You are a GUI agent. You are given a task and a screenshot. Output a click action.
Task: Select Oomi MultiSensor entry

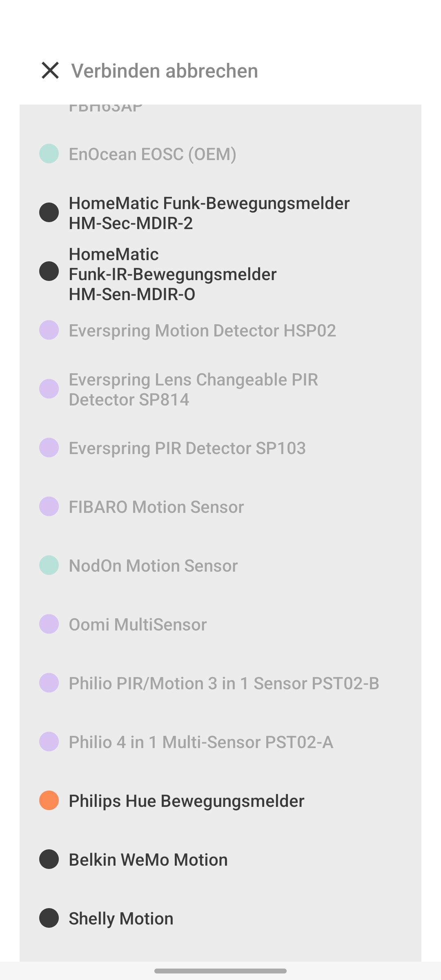(138, 624)
